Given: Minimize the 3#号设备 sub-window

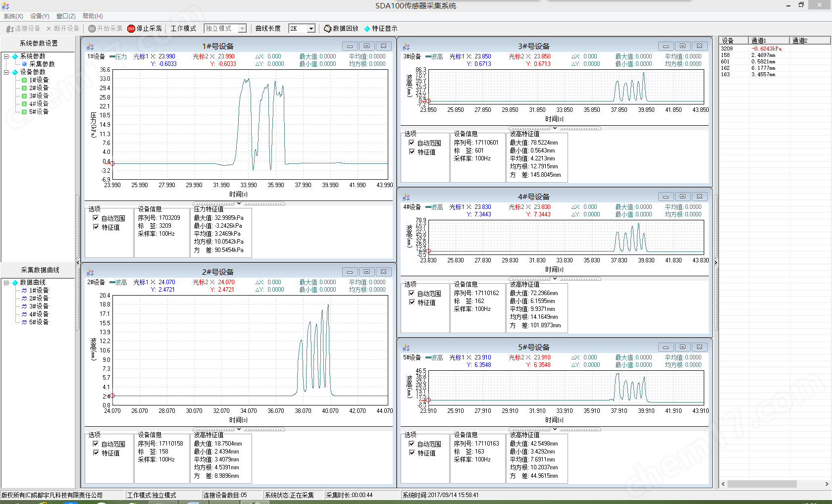Looking at the screenshot, I should [x=666, y=46].
